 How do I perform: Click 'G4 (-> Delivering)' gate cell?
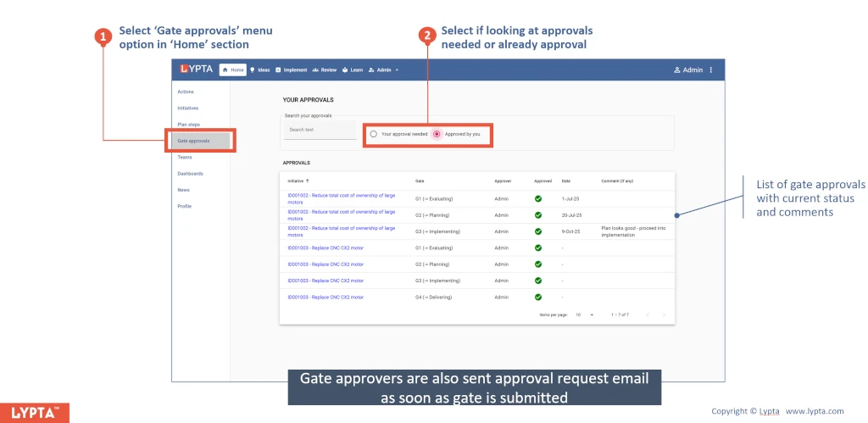click(x=433, y=298)
